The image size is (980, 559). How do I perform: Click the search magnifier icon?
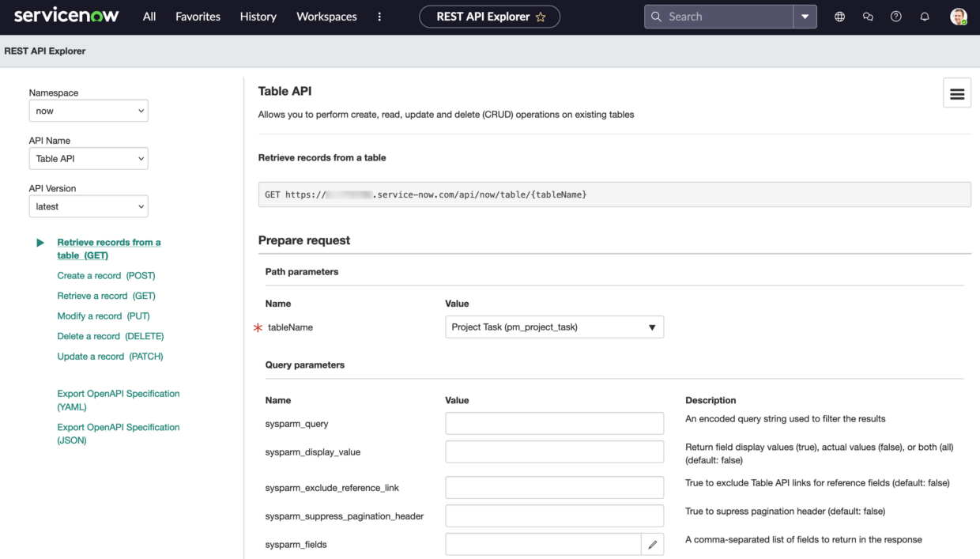pos(656,16)
